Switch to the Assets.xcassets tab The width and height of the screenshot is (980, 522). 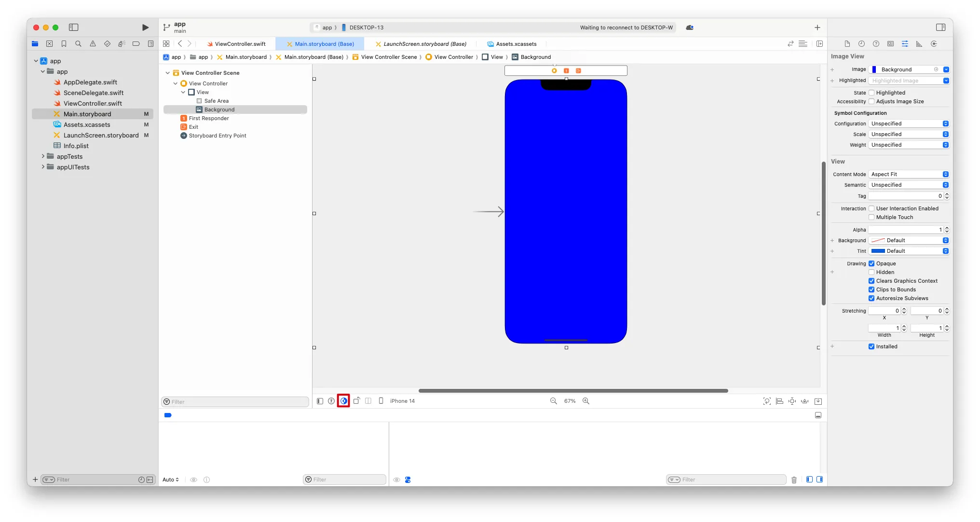(x=512, y=44)
